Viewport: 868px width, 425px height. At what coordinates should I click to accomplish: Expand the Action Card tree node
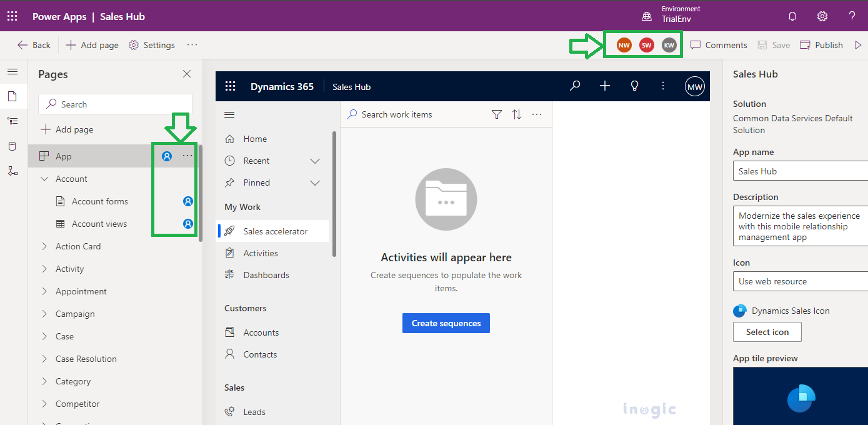point(44,246)
